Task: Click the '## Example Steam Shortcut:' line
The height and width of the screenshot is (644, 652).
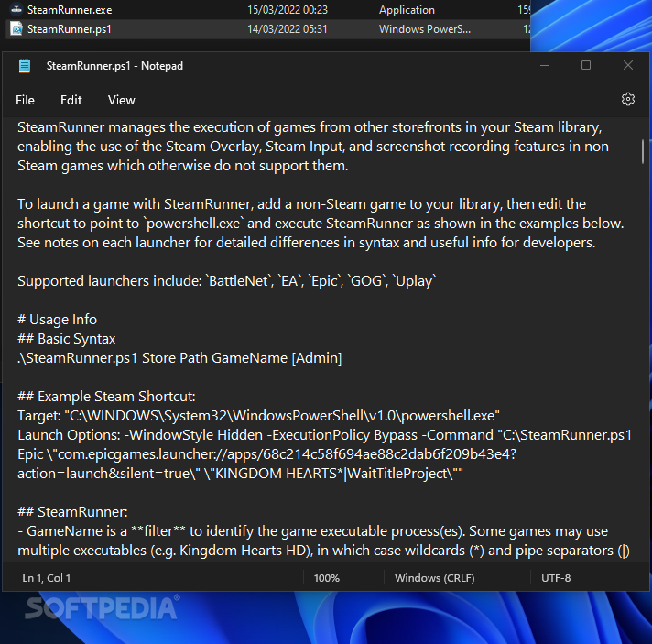Action: [x=106, y=396]
